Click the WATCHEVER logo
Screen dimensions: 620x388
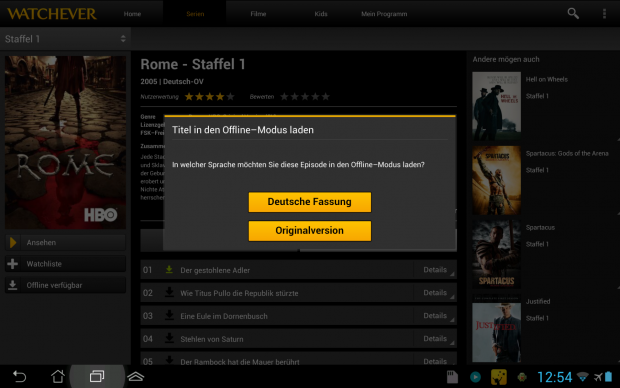tap(52, 14)
